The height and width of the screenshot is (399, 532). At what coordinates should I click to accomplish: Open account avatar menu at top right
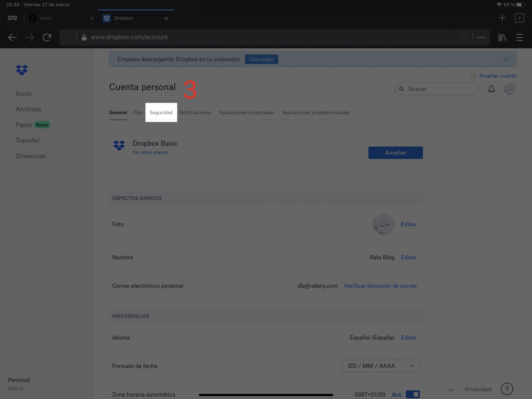point(510,89)
